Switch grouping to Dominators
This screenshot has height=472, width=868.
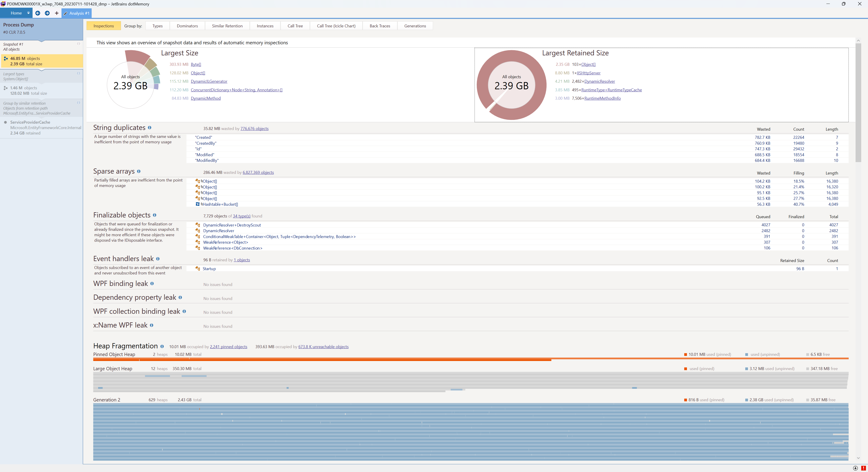[187, 26]
